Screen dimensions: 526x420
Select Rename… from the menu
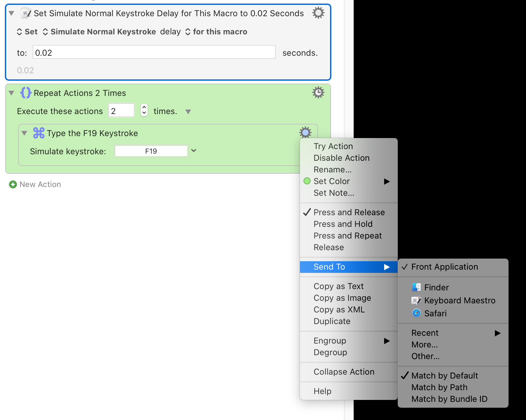pos(349,169)
